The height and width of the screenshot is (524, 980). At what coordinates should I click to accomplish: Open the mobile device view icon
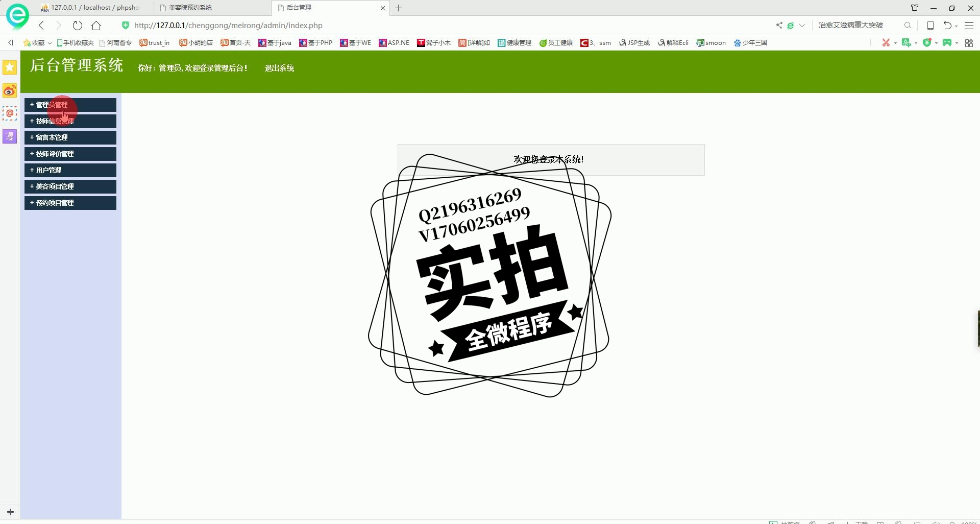tap(930, 25)
